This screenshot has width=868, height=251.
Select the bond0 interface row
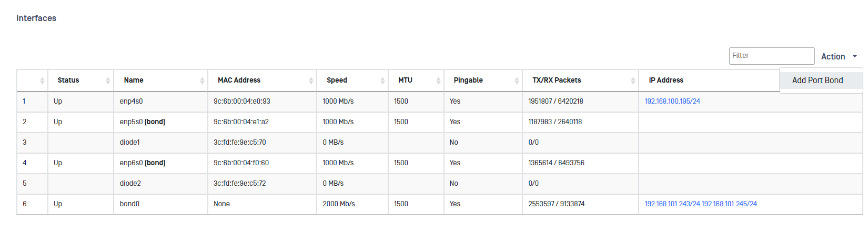pyautogui.click(x=440, y=204)
